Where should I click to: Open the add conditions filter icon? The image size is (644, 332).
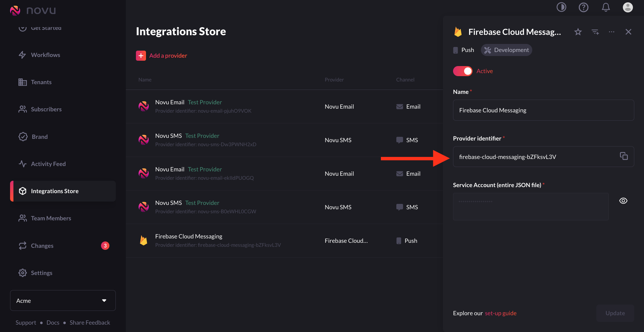[595, 32]
